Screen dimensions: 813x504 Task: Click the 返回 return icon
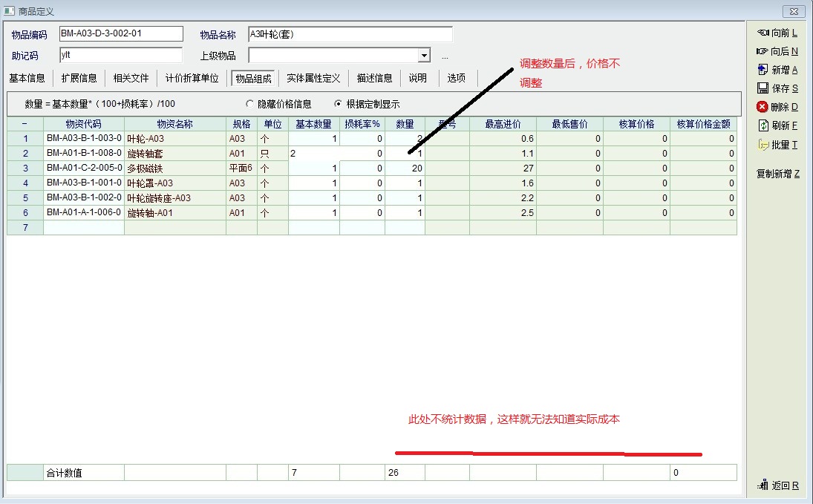coord(762,485)
